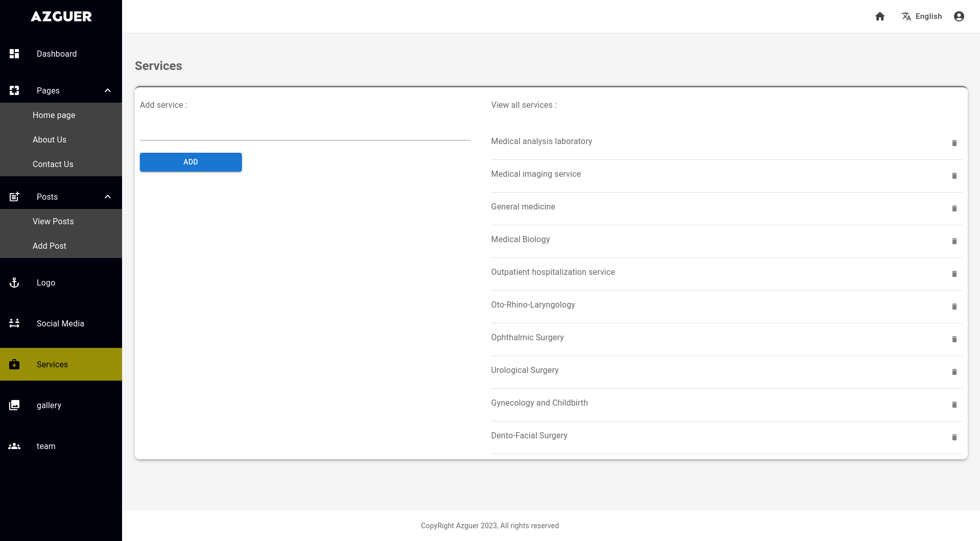Image resolution: width=980 pixels, height=541 pixels.
Task: Delete the Medical Biology service
Action: click(954, 241)
